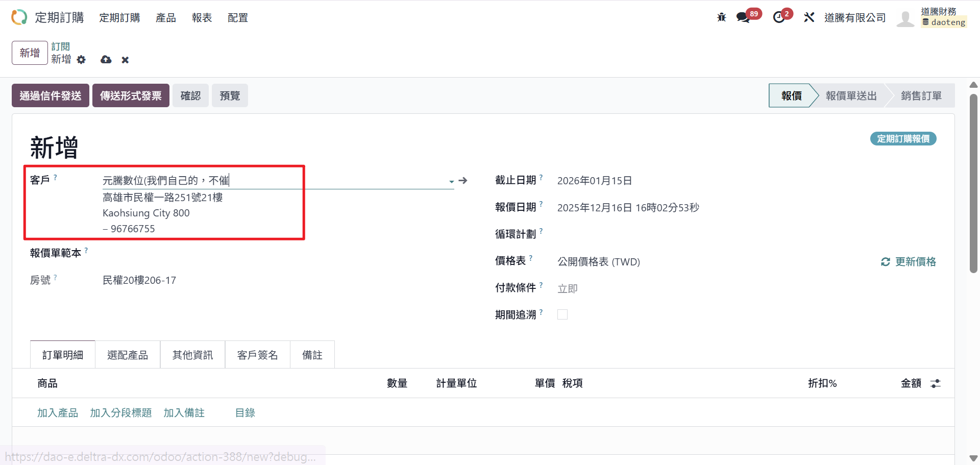980x465 pixels.
Task: Click the subscription app logo icon
Action: tap(19, 17)
